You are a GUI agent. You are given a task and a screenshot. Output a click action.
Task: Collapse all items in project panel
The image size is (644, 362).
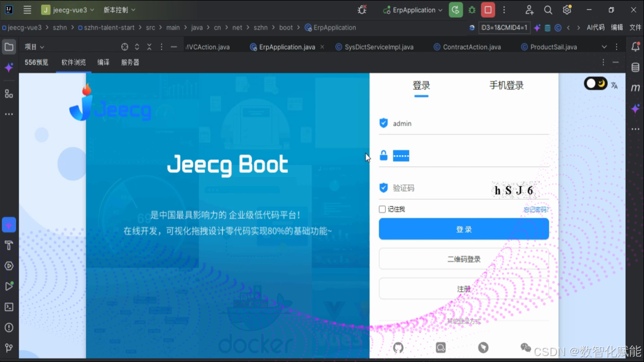click(150, 47)
